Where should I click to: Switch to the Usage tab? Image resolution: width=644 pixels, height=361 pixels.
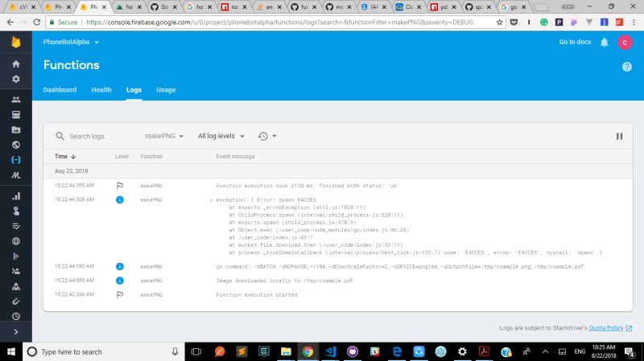(x=166, y=90)
